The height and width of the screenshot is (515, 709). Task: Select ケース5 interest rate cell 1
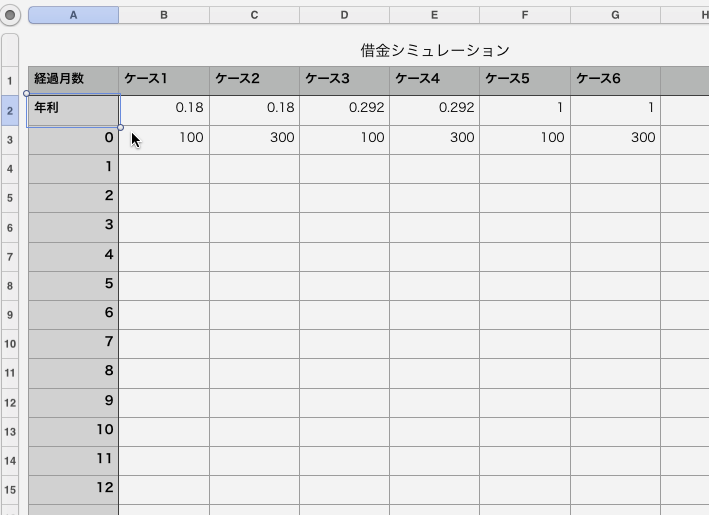coord(525,110)
